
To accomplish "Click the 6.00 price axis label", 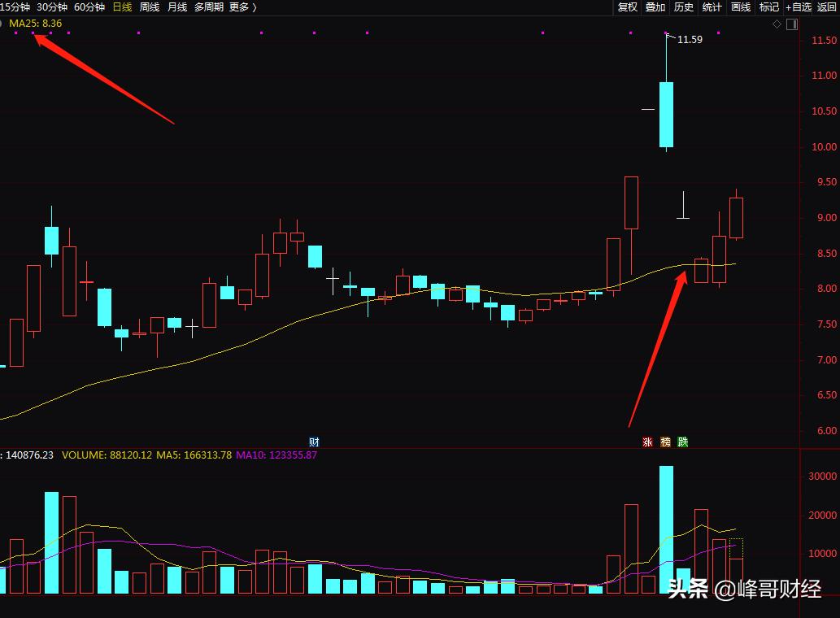I will pyautogui.click(x=827, y=430).
